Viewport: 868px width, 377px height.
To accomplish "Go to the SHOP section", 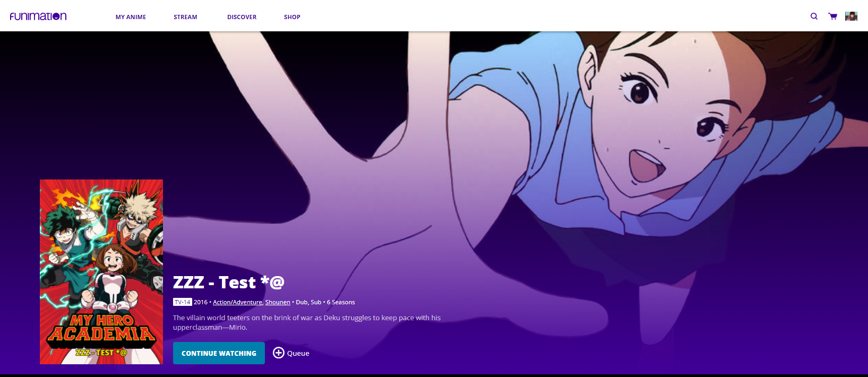I will [x=292, y=17].
